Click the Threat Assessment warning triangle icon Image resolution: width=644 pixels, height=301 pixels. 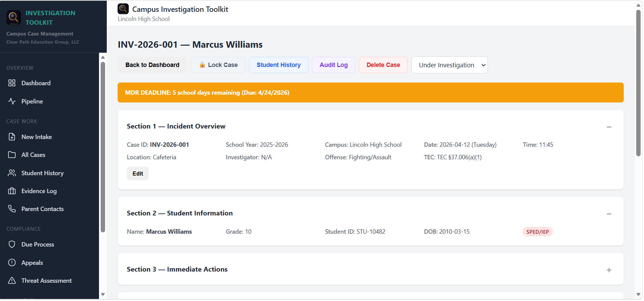(12, 281)
